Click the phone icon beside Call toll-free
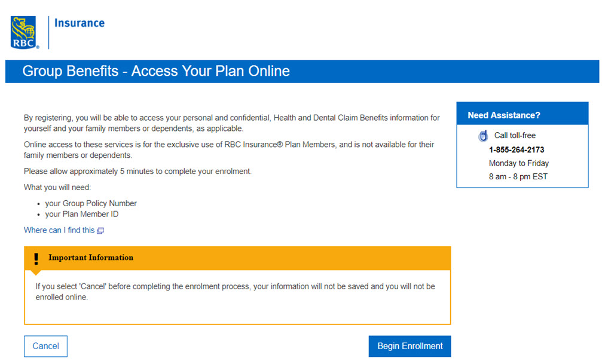Viewport: 602px width, 364px height. 483,136
